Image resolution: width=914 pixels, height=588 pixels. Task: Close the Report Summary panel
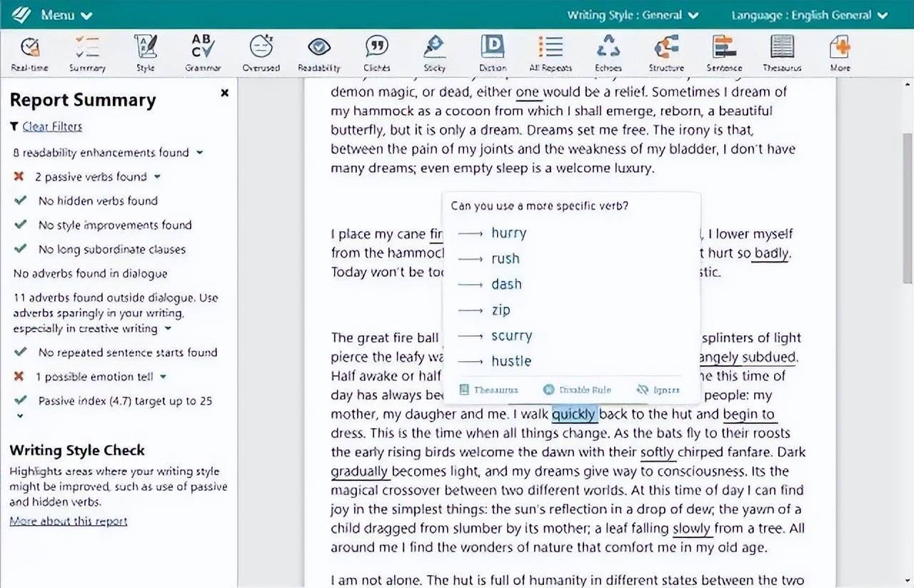[x=225, y=93]
